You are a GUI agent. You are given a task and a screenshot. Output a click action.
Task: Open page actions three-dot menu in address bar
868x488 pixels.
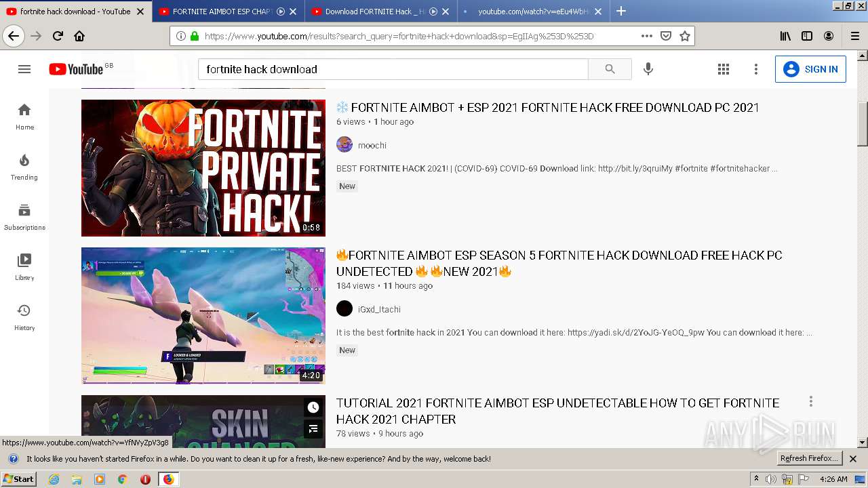tap(647, 36)
